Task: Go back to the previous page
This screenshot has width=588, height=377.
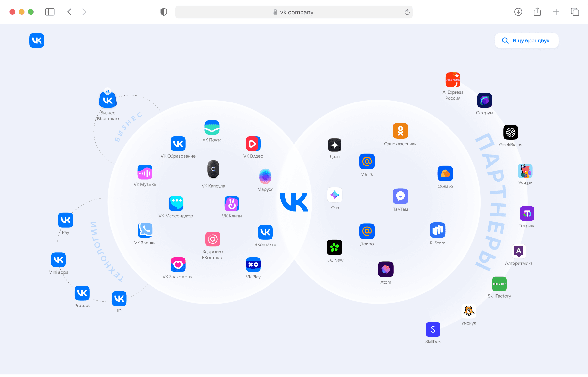Action: point(69,12)
